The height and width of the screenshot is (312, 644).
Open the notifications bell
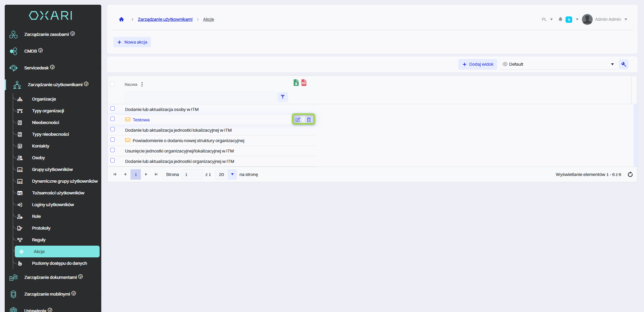pos(560,19)
